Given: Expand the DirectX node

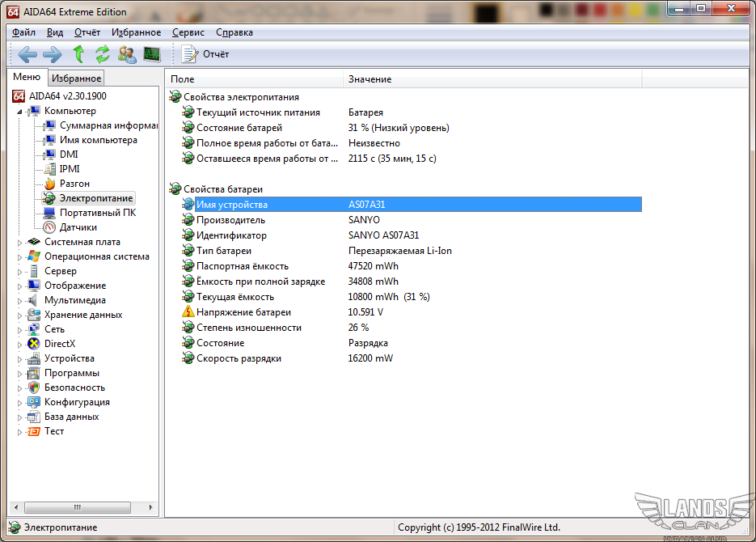Looking at the screenshot, I should 19,345.
